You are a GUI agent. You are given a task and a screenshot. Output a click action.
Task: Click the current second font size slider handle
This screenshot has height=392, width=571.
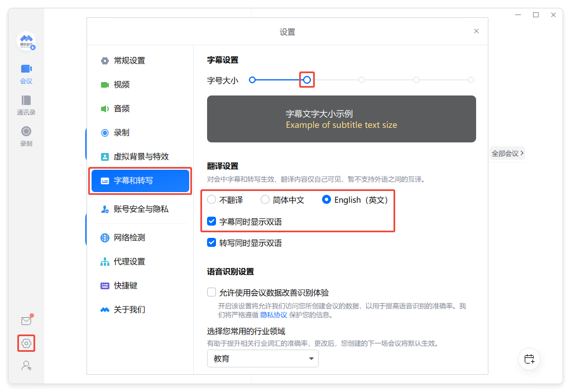(307, 80)
